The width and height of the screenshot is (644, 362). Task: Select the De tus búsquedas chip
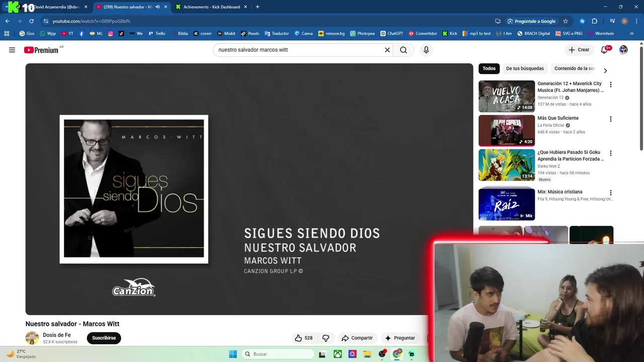(525, 68)
